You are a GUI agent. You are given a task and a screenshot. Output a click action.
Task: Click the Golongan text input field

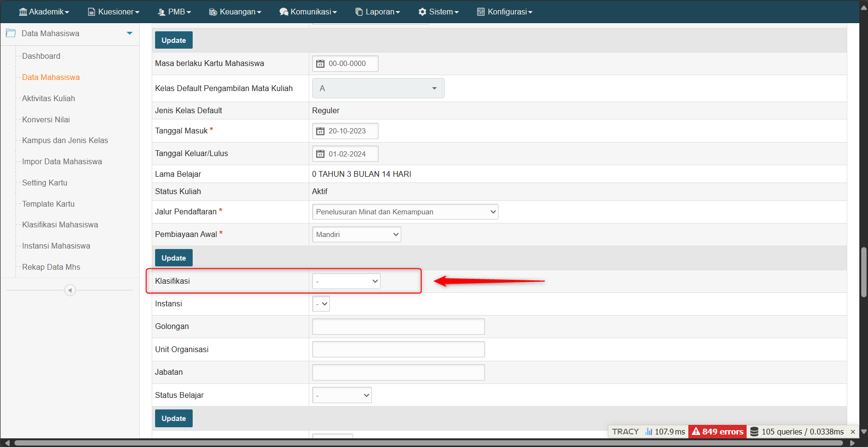point(398,327)
